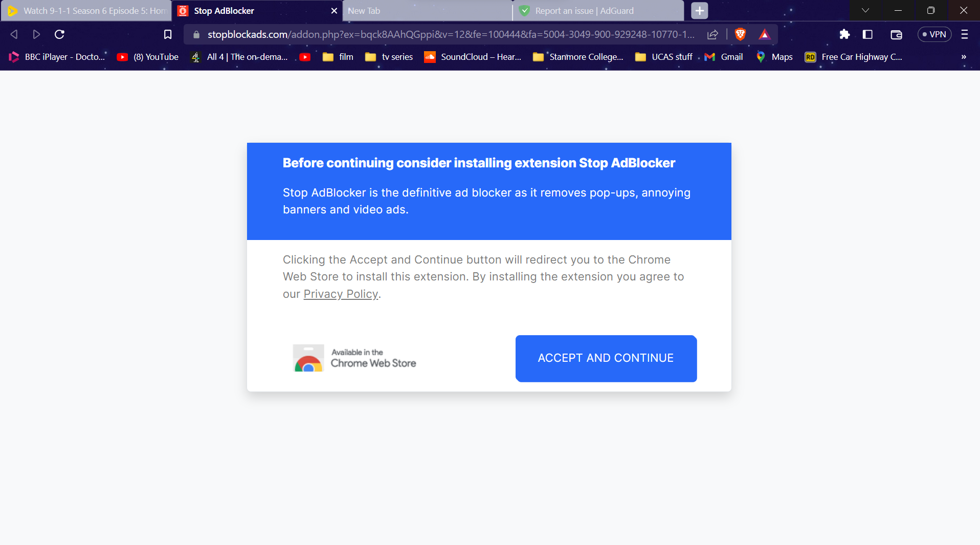Reload the current page
Image resolution: width=980 pixels, height=545 pixels.
click(x=59, y=34)
